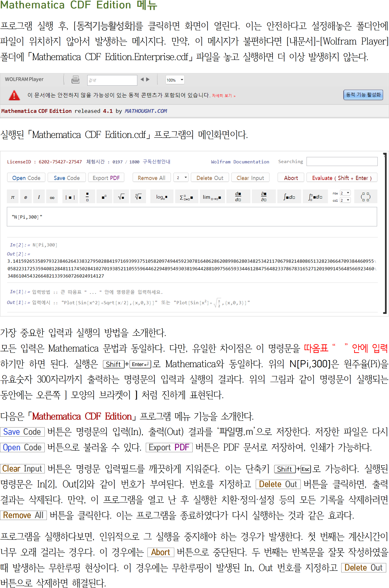389x588 pixels.
Task: Click the command input field with N[Pi,300]
Action: click(x=192, y=217)
